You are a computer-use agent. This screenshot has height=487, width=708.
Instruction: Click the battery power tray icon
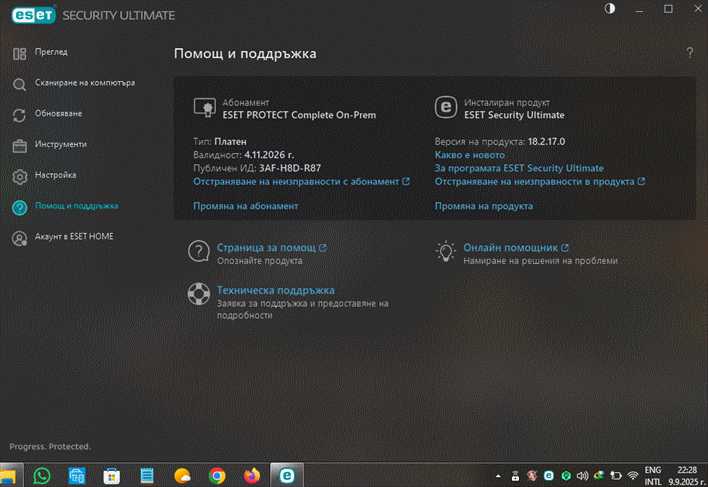pyautogui.click(x=616, y=476)
